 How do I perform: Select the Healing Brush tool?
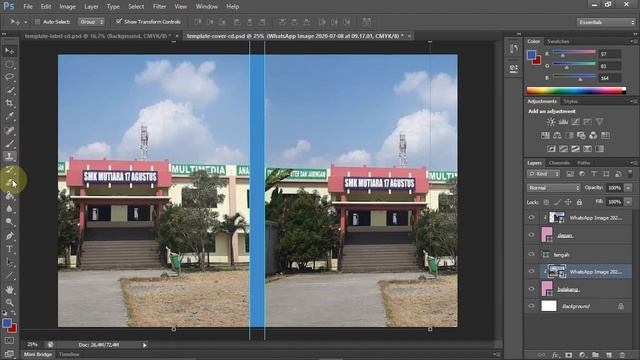9,131
